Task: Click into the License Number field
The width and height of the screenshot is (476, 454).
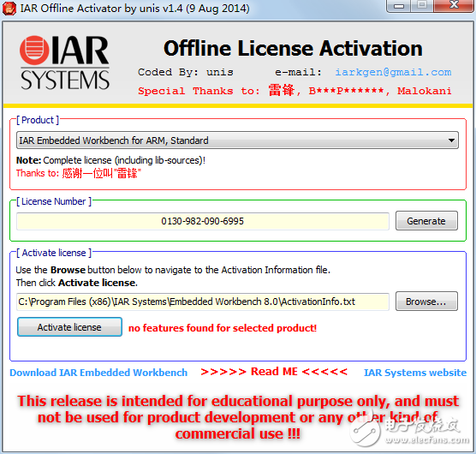Action: coord(203,221)
